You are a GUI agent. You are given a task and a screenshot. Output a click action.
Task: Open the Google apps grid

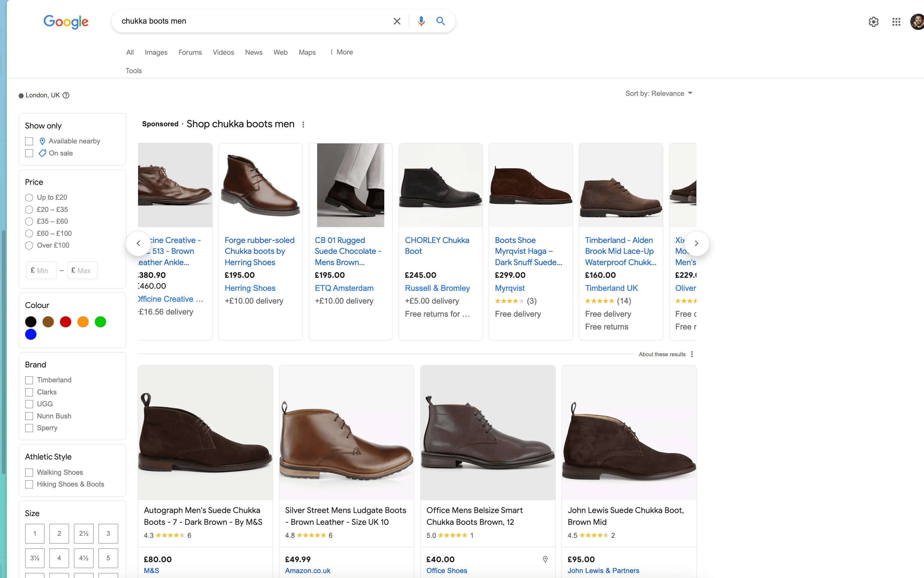click(x=896, y=22)
